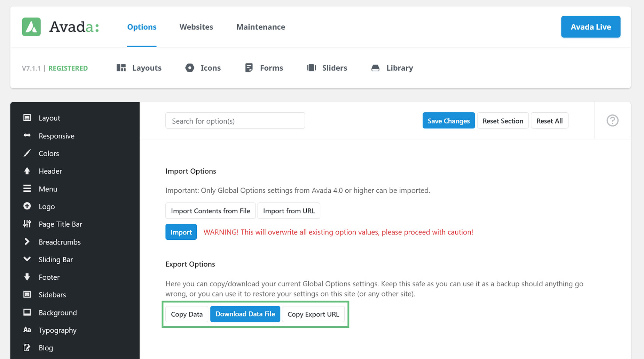644x359 pixels.
Task: Open help via the question mark icon
Action: click(x=612, y=121)
